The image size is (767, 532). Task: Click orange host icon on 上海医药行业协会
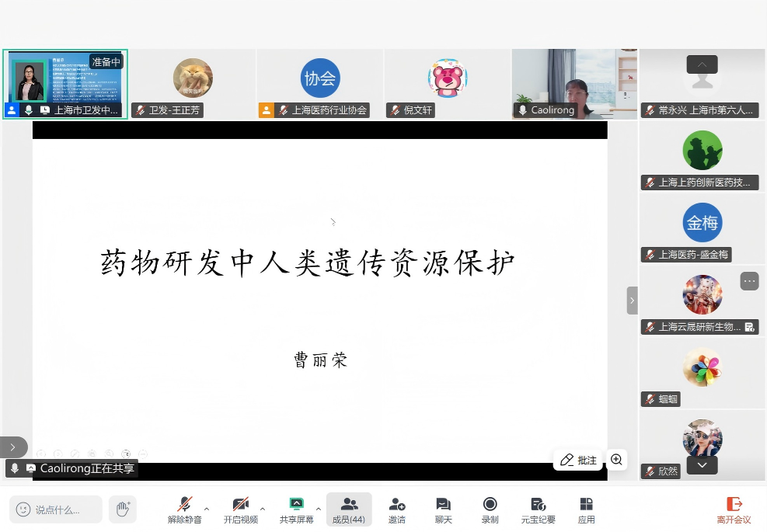coord(266,110)
